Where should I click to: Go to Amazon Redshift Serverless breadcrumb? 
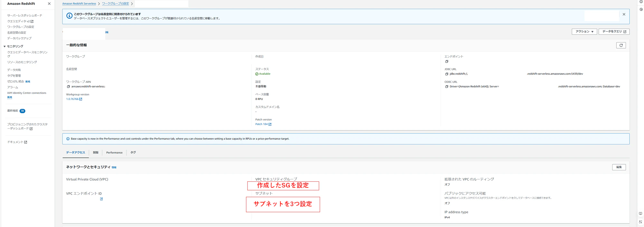pos(79,4)
